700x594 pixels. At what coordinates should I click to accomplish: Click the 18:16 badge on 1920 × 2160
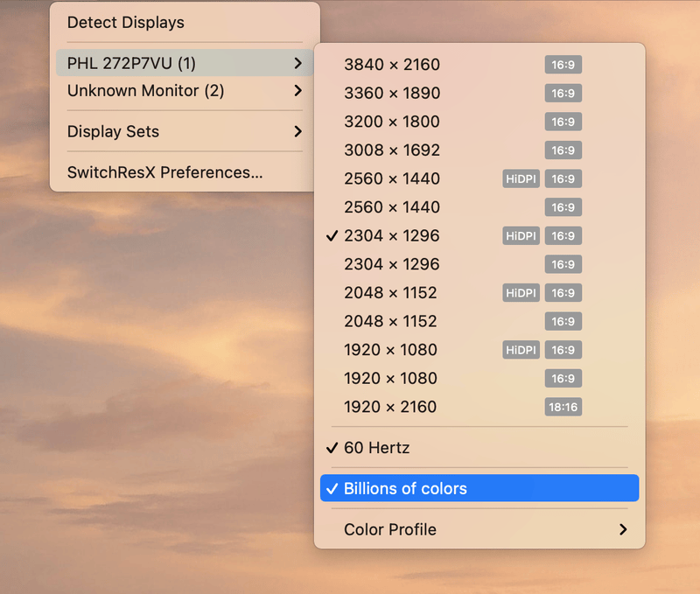pos(563,407)
